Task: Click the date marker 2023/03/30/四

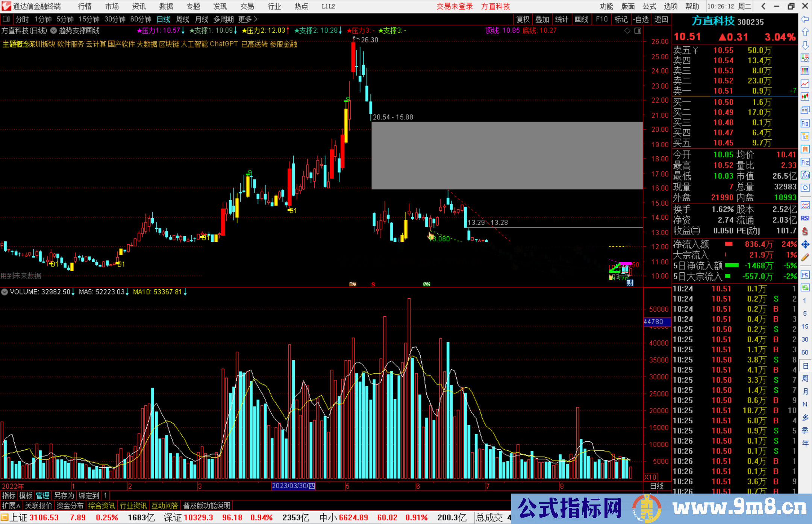Action: click(293, 486)
